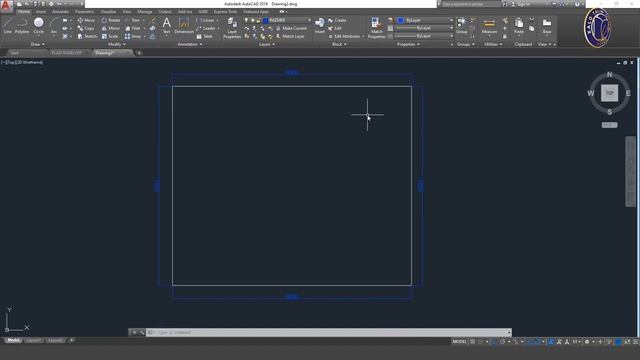
Task: Expand the Properties panel
Action: point(408,44)
